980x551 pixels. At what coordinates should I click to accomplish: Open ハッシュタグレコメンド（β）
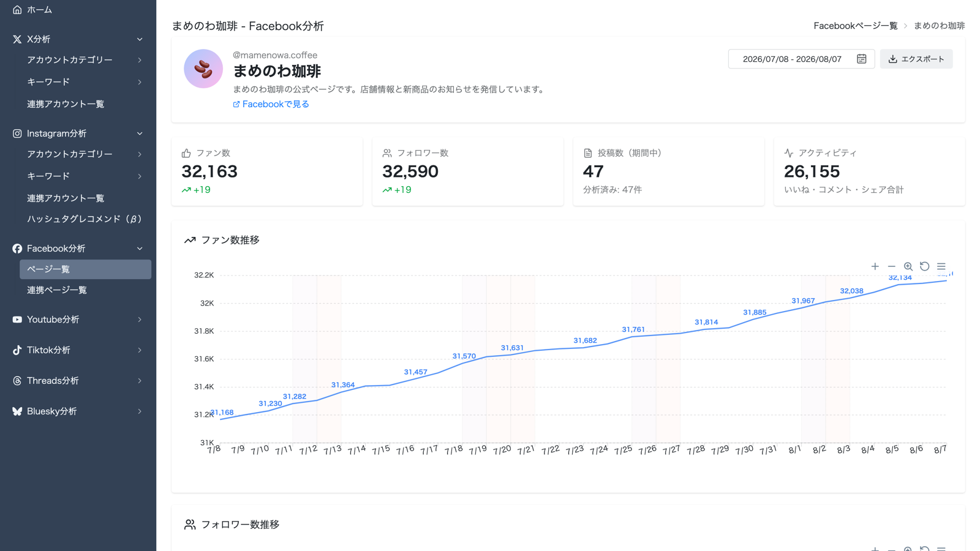click(x=85, y=219)
